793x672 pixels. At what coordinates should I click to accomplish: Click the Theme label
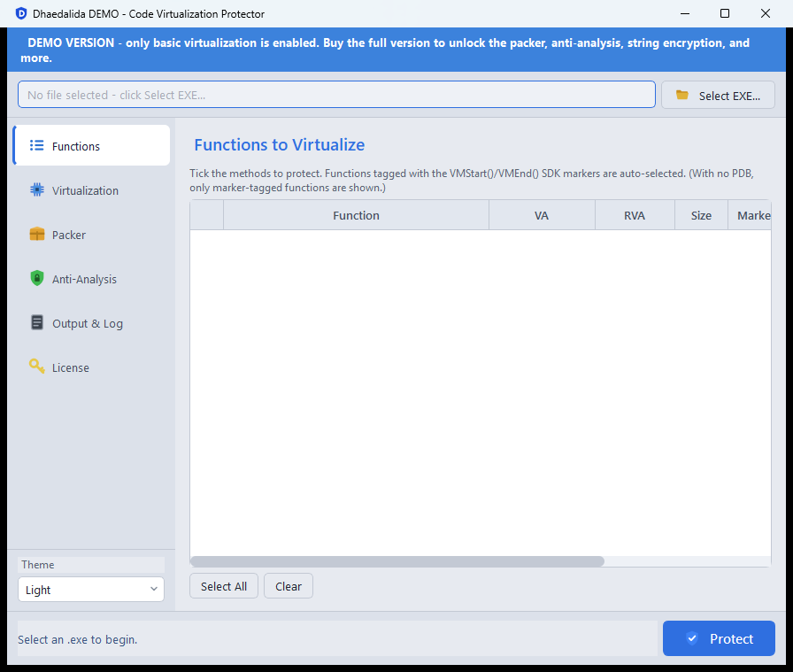[38, 565]
